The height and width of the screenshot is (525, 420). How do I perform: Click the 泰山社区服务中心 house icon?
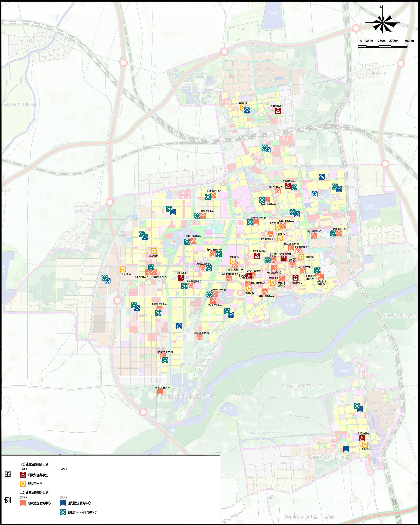click(213, 301)
